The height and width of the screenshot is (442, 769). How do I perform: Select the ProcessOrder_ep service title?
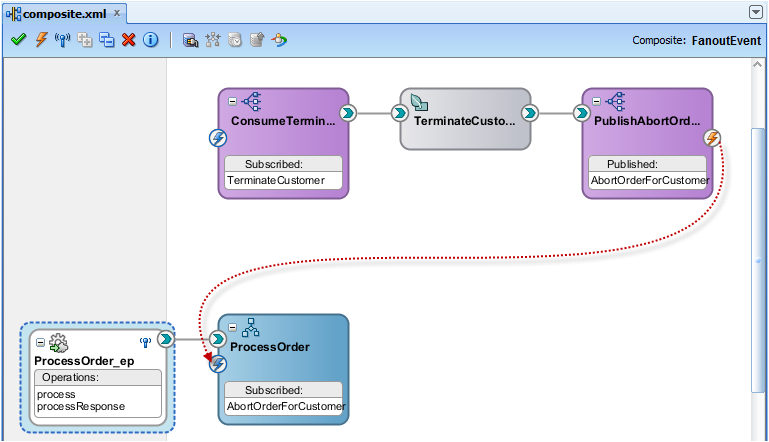point(84,362)
